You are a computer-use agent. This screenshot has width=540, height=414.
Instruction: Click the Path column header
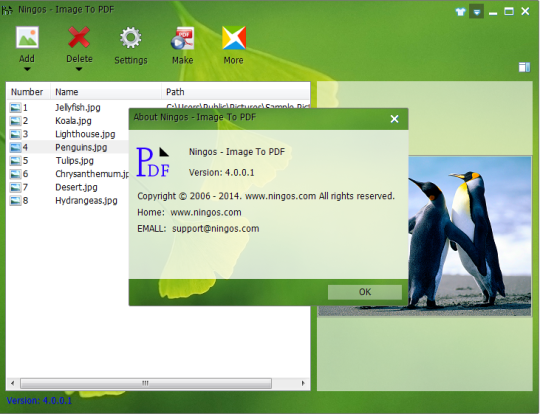pos(236,92)
